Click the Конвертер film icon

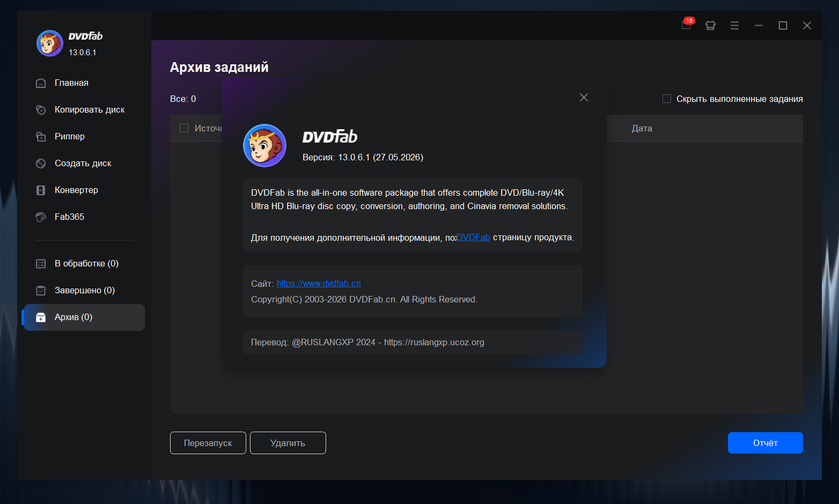[41, 190]
